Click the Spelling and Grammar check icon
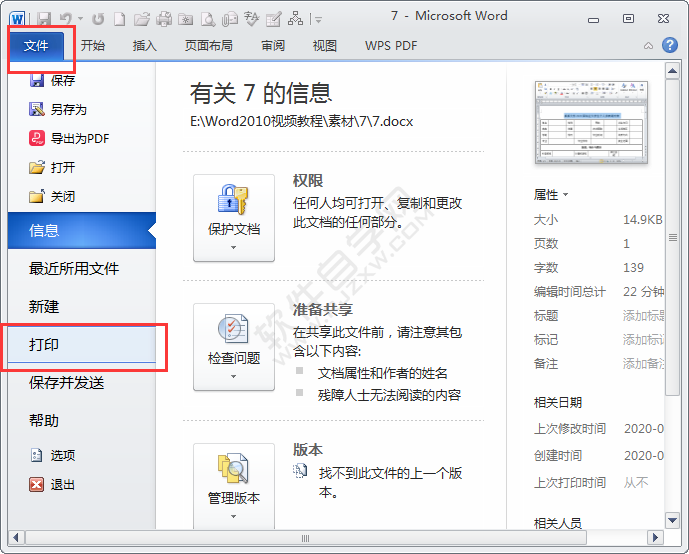Viewport: 689px width, 554px height. coord(252,19)
